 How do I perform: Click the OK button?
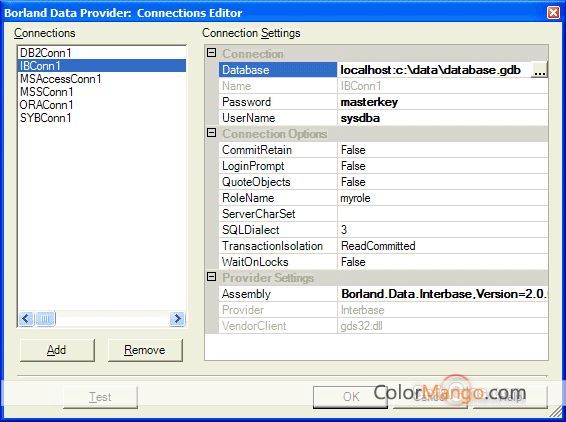click(x=350, y=397)
